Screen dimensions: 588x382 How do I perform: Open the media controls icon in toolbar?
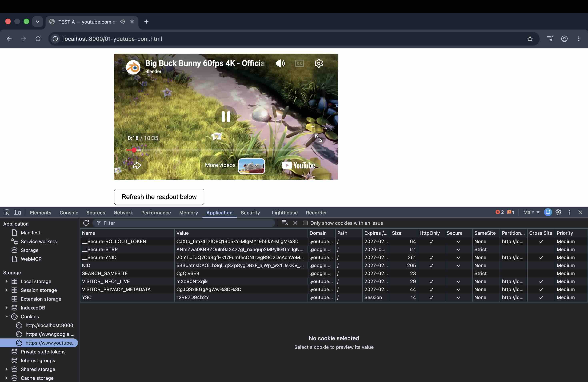(x=550, y=39)
